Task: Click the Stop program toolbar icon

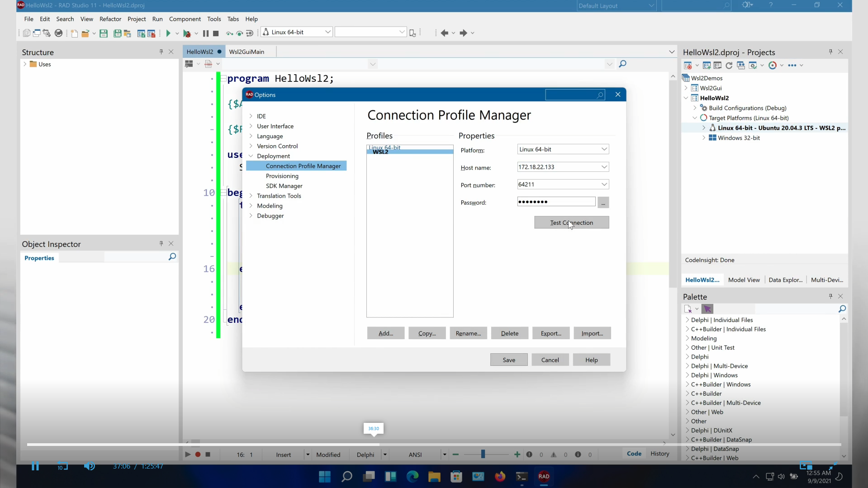Action: pyautogui.click(x=216, y=33)
